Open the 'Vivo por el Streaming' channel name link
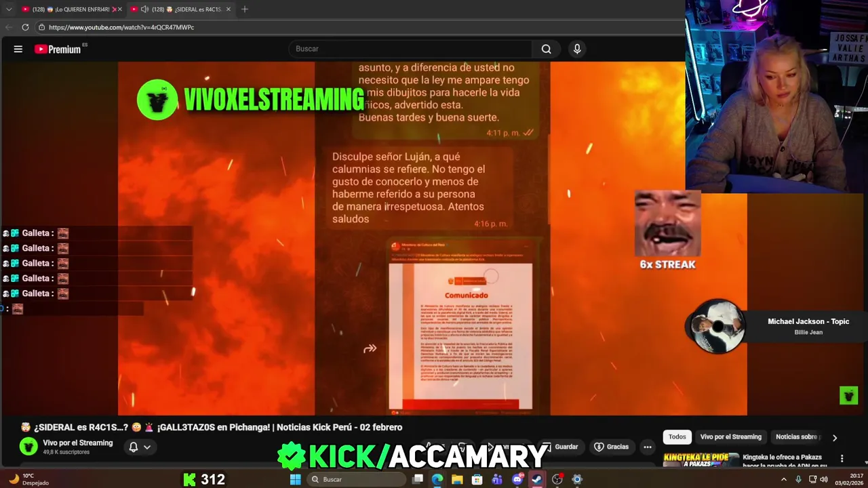 pos(78,443)
